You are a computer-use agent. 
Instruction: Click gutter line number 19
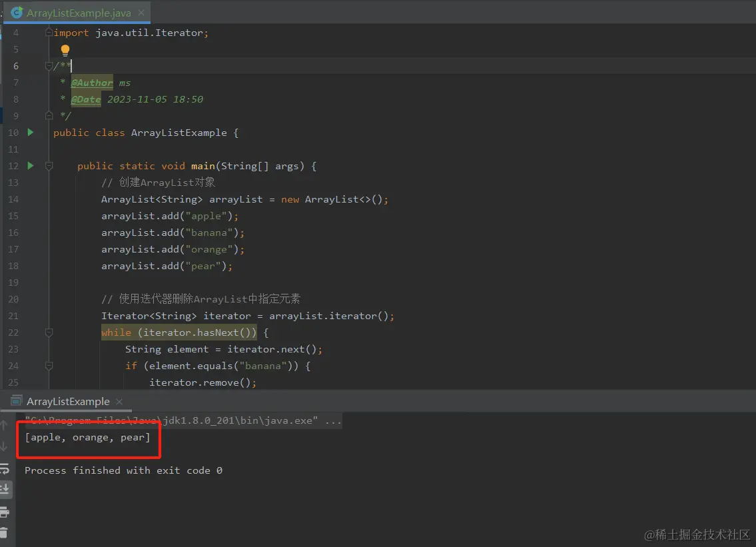(13, 282)
